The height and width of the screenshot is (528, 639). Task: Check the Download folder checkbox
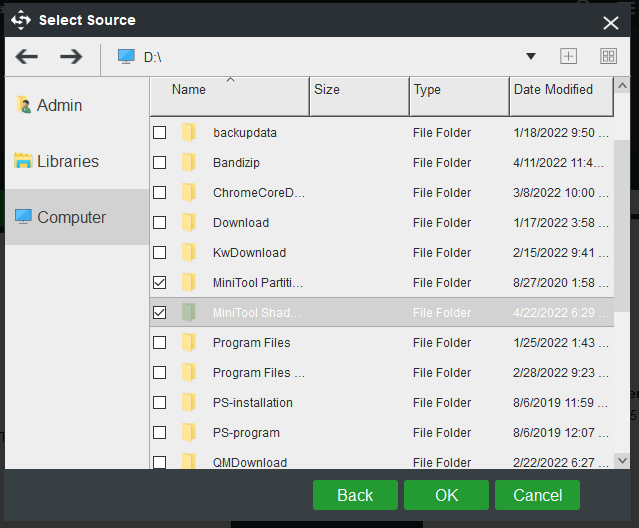[x=159, y=222]
